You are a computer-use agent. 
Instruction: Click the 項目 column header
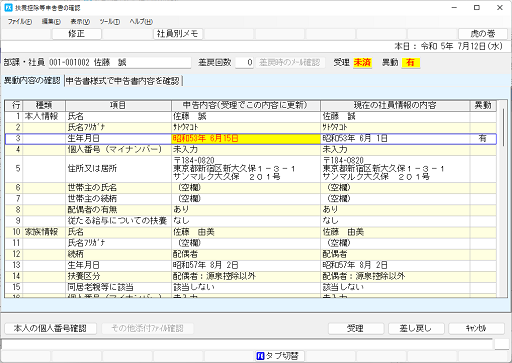coord(118,105)
